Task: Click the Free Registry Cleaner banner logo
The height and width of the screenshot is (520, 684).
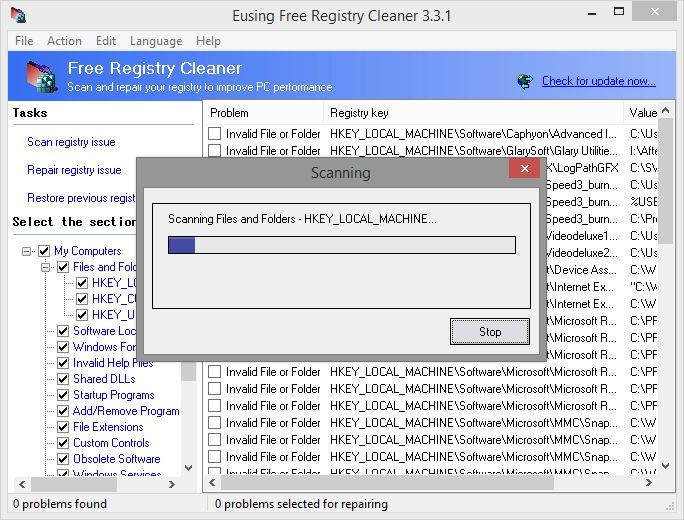Action: [41, 77]
